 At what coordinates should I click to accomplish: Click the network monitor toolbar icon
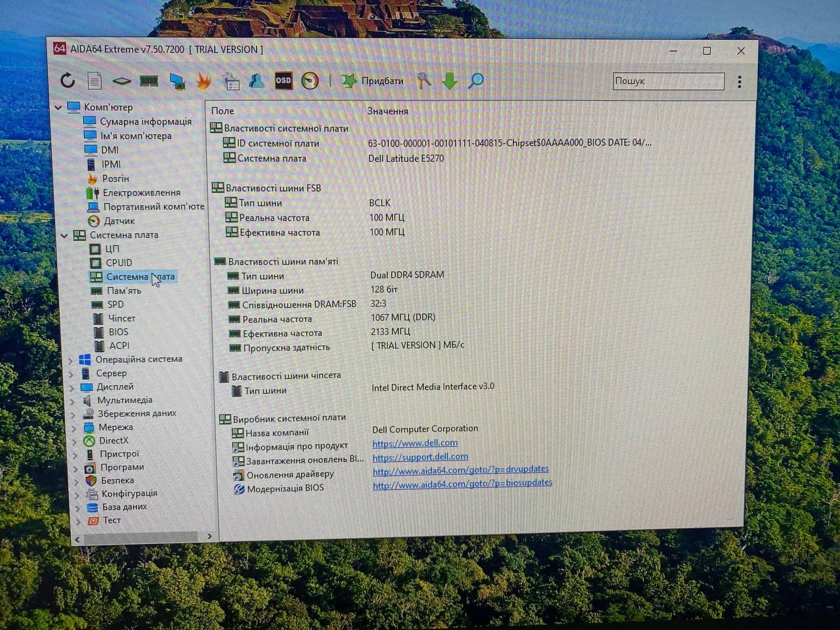coord(177,81)
